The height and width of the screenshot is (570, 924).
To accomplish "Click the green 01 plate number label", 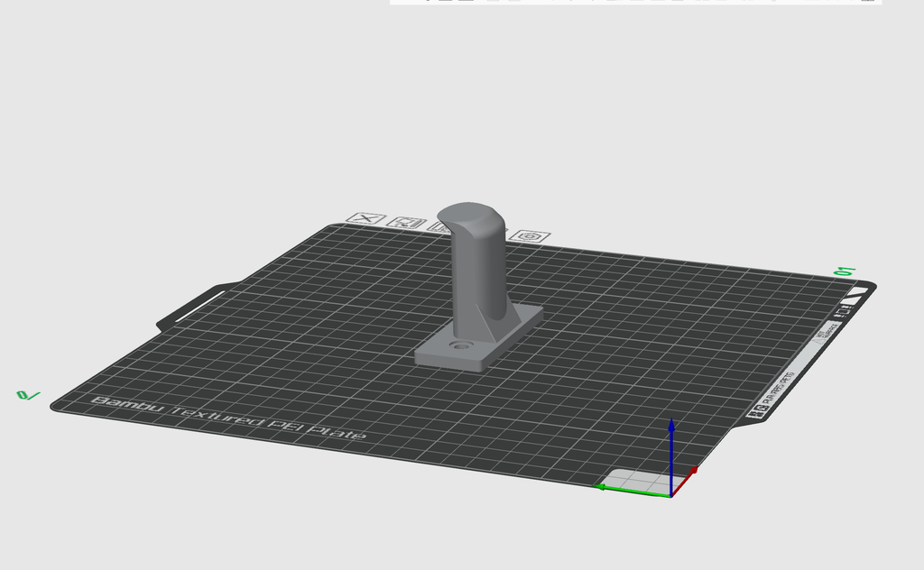I will [845, 271].
